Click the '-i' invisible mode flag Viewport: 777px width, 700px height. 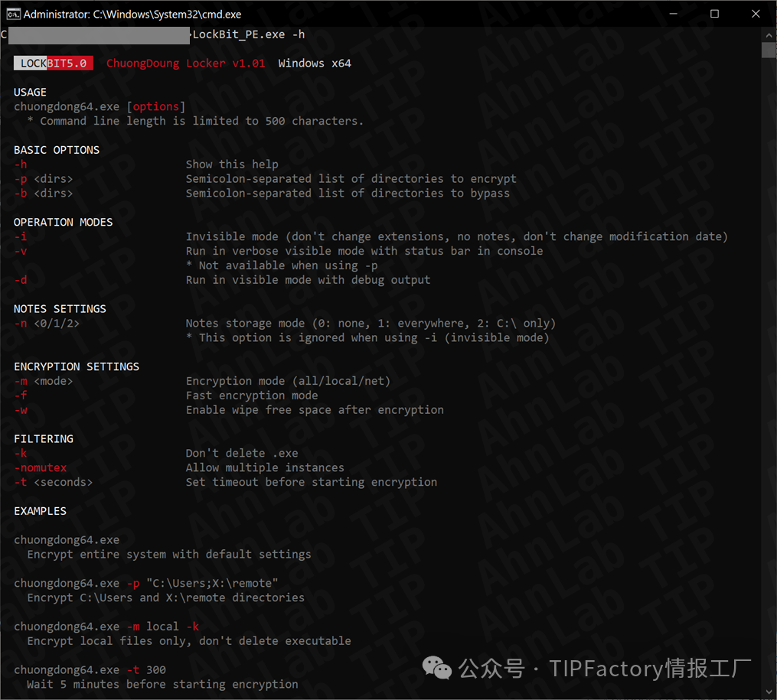(x=21, y=236)
